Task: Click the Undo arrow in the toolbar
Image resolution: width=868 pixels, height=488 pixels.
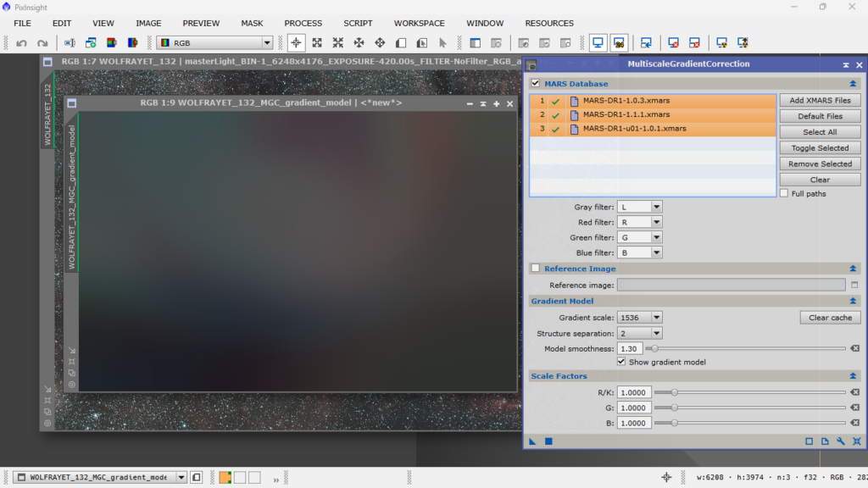Action: tap(21, 42)
